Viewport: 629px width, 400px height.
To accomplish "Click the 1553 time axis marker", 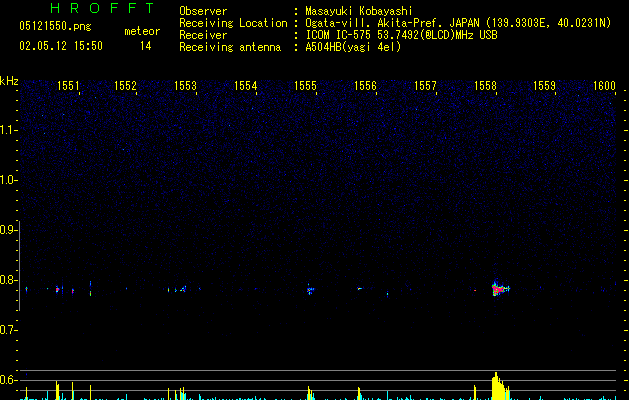I will 185,86.
